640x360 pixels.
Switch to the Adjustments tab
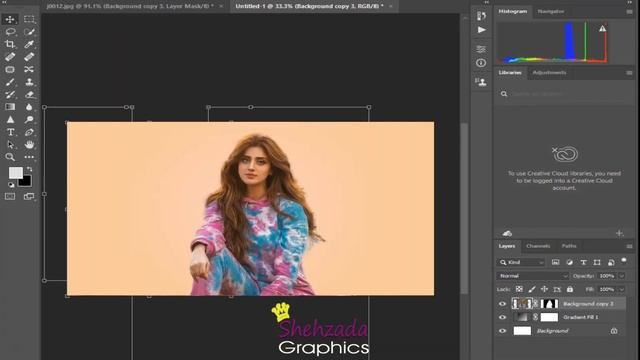click(549, 73)
